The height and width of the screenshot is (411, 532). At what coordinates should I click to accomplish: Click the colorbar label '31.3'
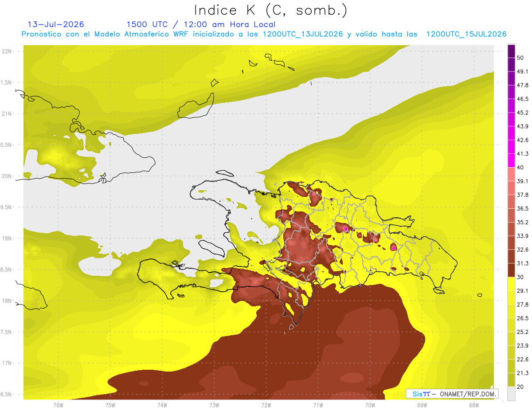(x=523, y=264)
